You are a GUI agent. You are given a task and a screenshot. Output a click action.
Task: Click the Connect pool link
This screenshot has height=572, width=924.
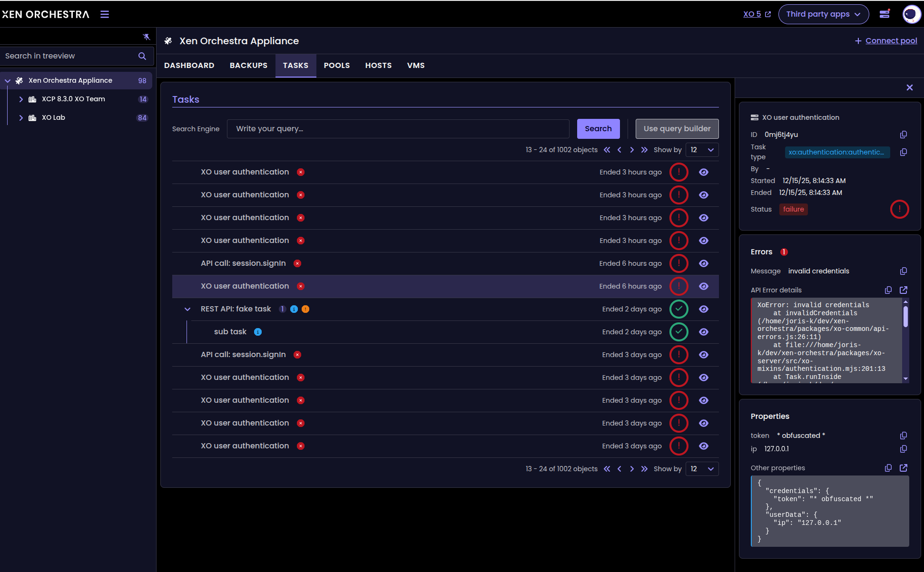tap(891, 41)
